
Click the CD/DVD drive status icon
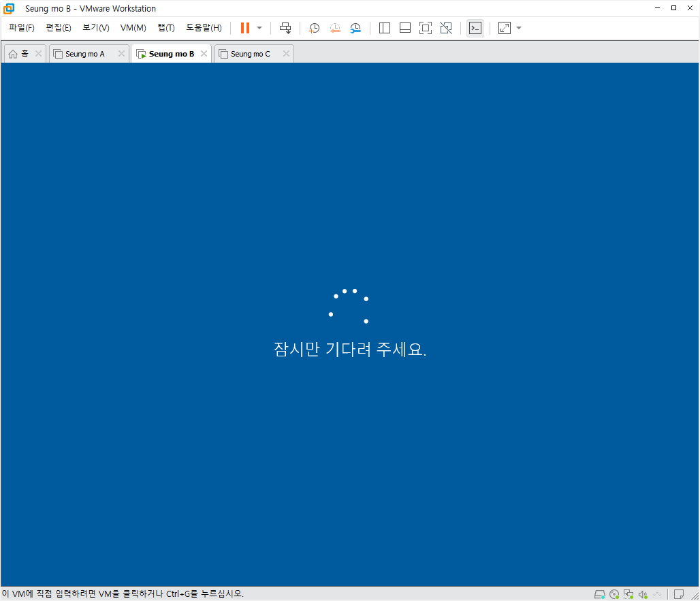614,594
